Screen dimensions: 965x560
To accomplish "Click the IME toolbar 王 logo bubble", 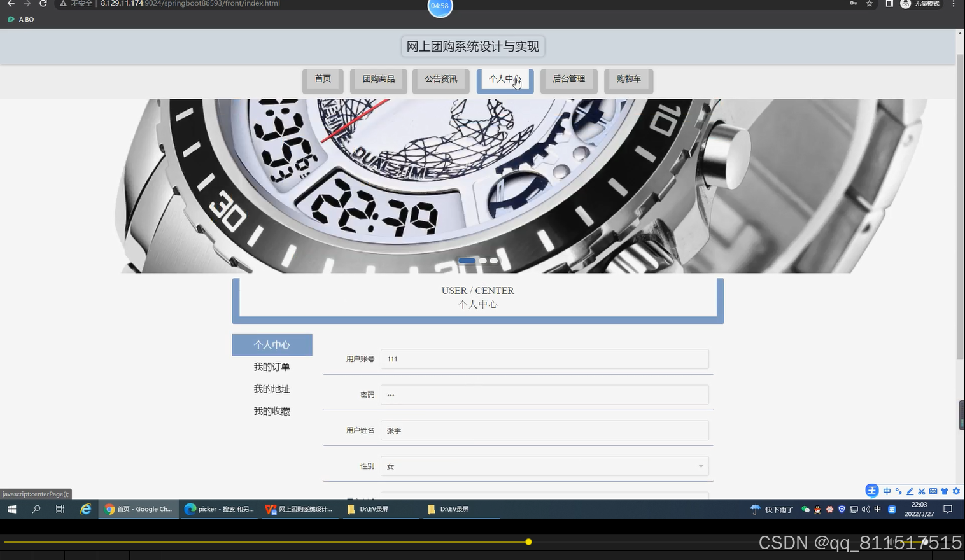I will click(872, 490).
